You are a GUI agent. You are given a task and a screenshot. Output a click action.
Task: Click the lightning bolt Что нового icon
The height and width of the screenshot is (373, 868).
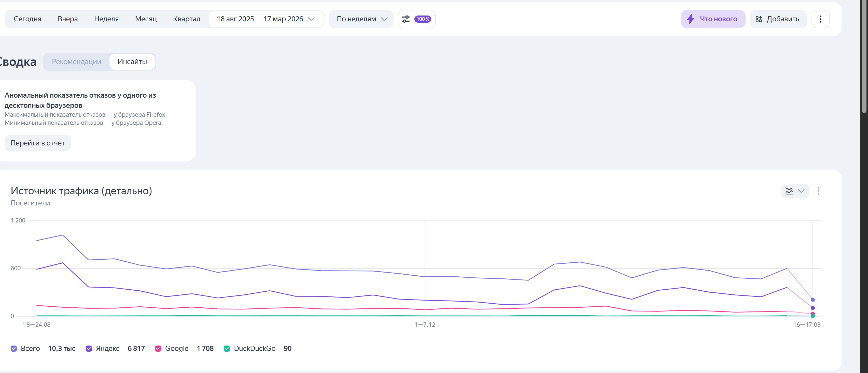(x=690, y=19)
